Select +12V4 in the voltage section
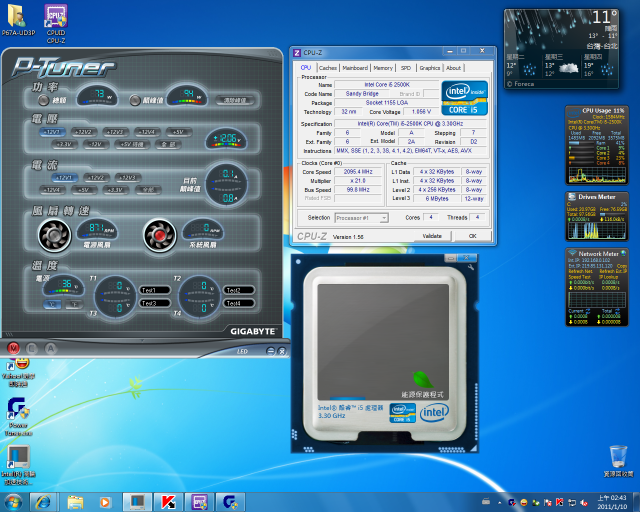 pyautogui.click(x=147, y=132)
